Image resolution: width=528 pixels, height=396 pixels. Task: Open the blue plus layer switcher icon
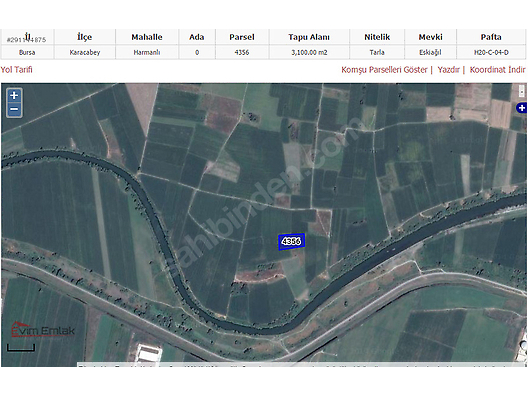coord(522,108)
